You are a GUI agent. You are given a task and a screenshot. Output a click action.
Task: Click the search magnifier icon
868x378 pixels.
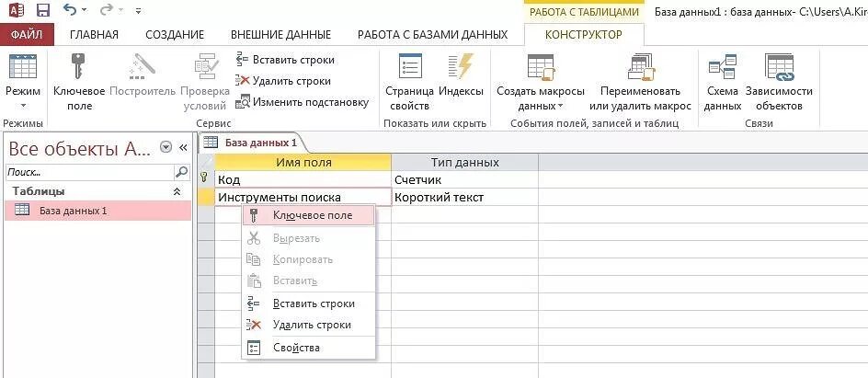point(182,172)
